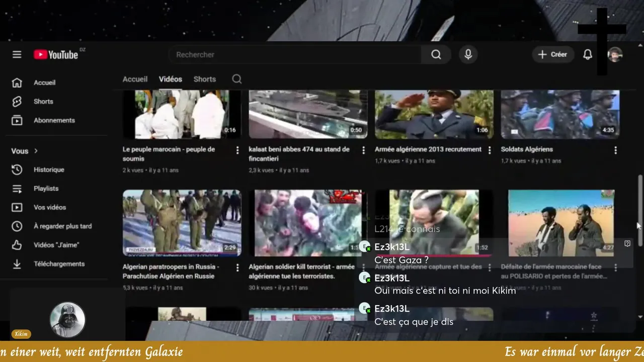
Task: Search within channel using magnifier icon
Action: 237,79
